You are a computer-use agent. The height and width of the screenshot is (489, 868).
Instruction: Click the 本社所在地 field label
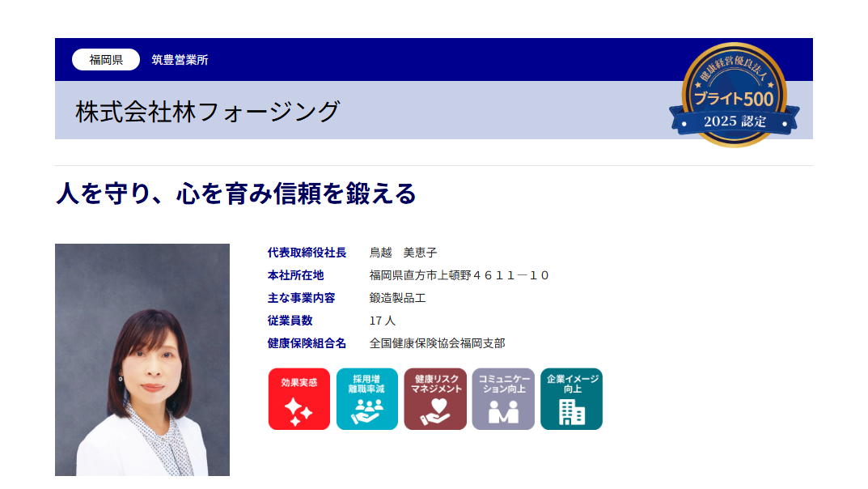tap(295, 275)
